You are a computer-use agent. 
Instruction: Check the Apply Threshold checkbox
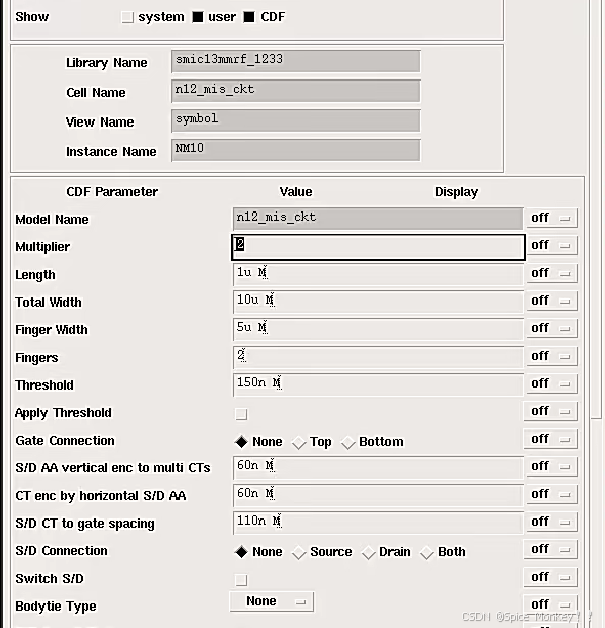tap(241, 414)
